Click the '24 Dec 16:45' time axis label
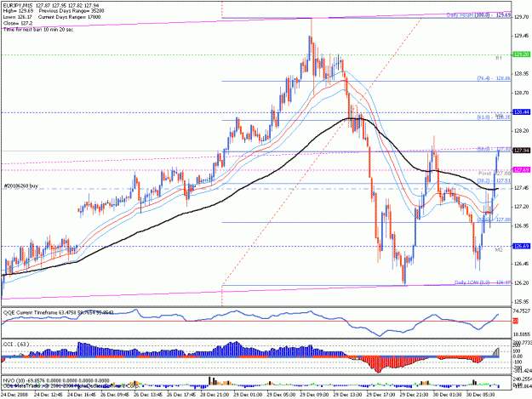 [x=82, y=395]
